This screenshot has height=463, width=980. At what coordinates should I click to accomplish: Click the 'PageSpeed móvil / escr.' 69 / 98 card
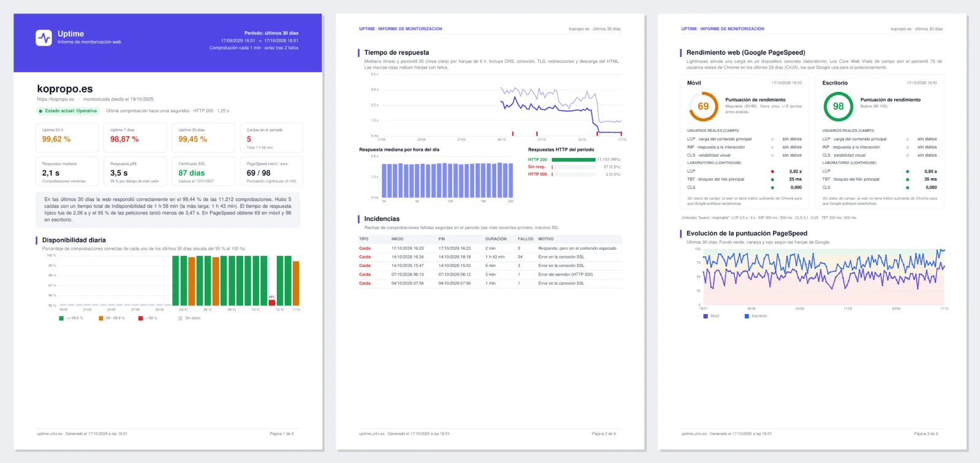click(x=271, y=171)
